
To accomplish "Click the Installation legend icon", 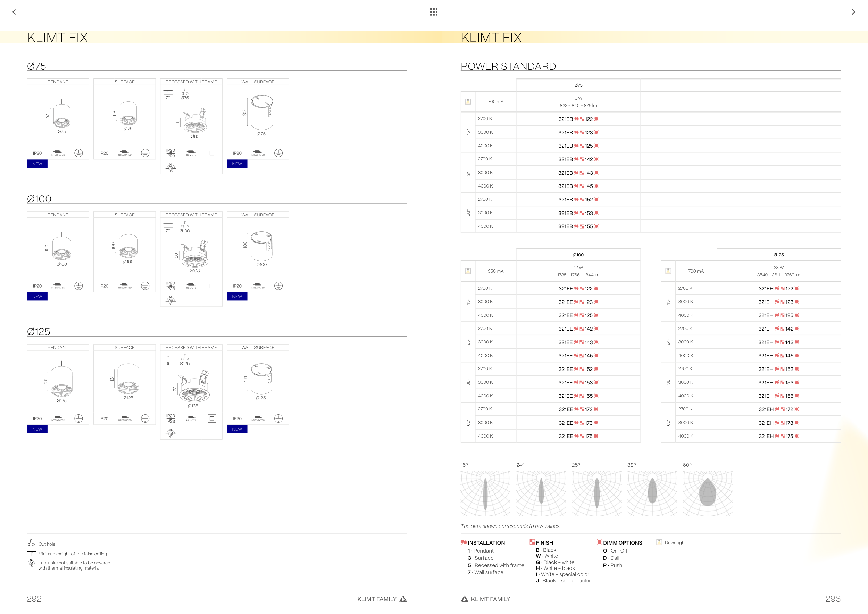I will point(464,542).
